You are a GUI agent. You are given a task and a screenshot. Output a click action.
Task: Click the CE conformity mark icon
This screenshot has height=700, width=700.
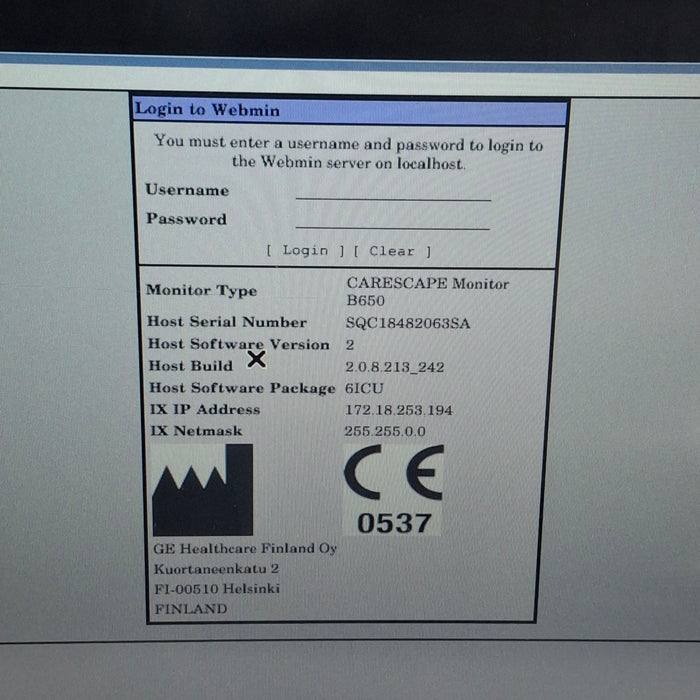pos(393,475)
